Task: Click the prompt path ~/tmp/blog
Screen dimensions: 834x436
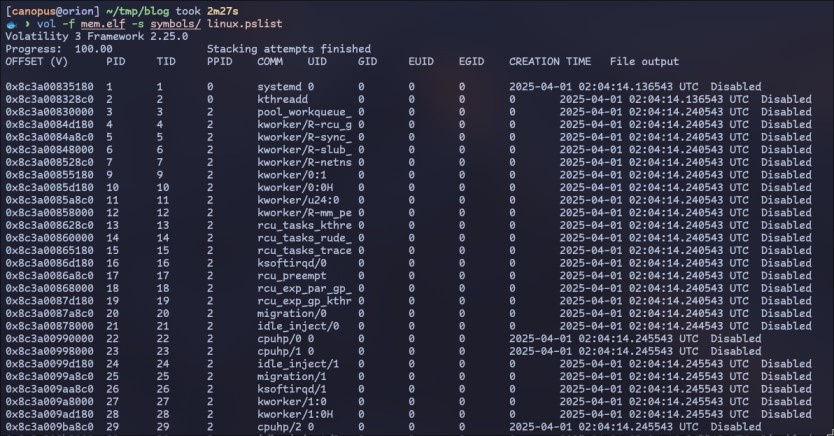Action: pos(138,11)
